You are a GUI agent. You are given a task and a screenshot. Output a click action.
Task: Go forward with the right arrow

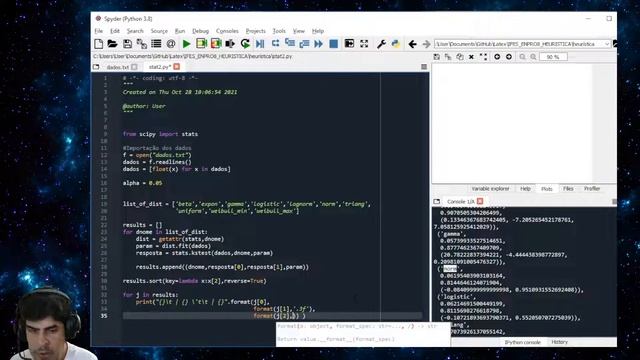(426, 44)
